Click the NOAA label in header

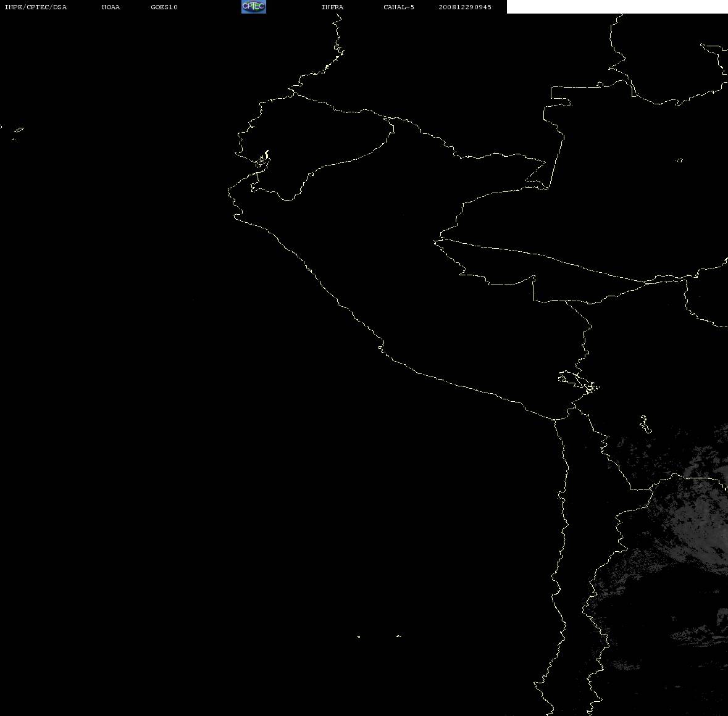point(111,7)
